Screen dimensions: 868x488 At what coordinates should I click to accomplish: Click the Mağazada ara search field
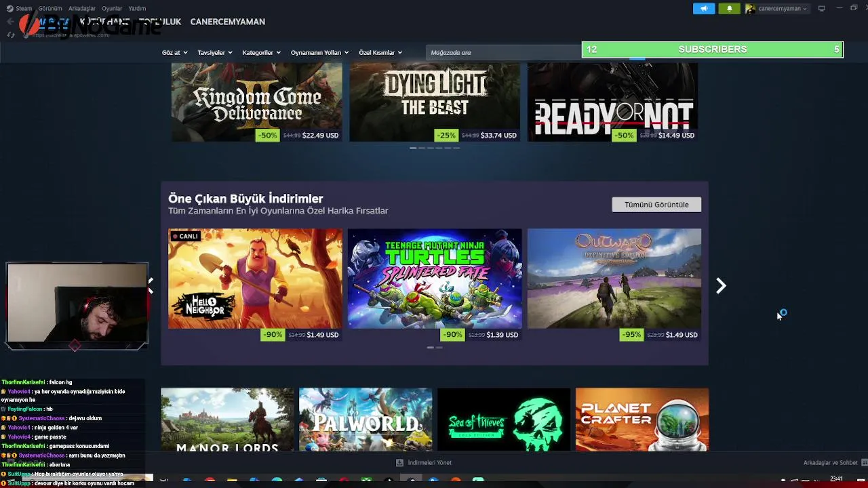coord(503,52)
